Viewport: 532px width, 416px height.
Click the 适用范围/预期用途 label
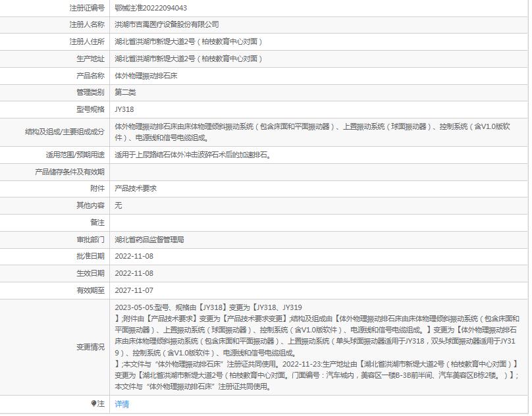click(x=75, y=155)
